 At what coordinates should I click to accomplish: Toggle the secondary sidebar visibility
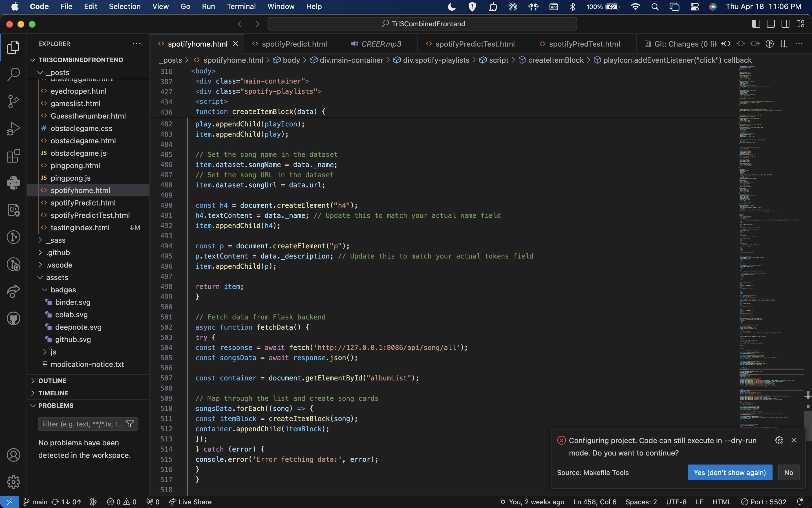[x=785, y=24]
